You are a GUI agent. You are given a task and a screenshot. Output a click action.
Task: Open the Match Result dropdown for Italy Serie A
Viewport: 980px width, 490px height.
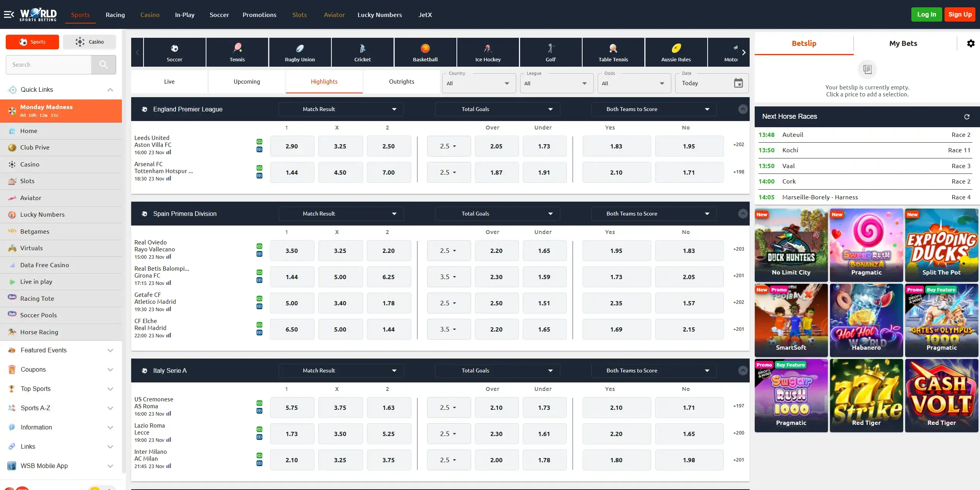(341, 370)
